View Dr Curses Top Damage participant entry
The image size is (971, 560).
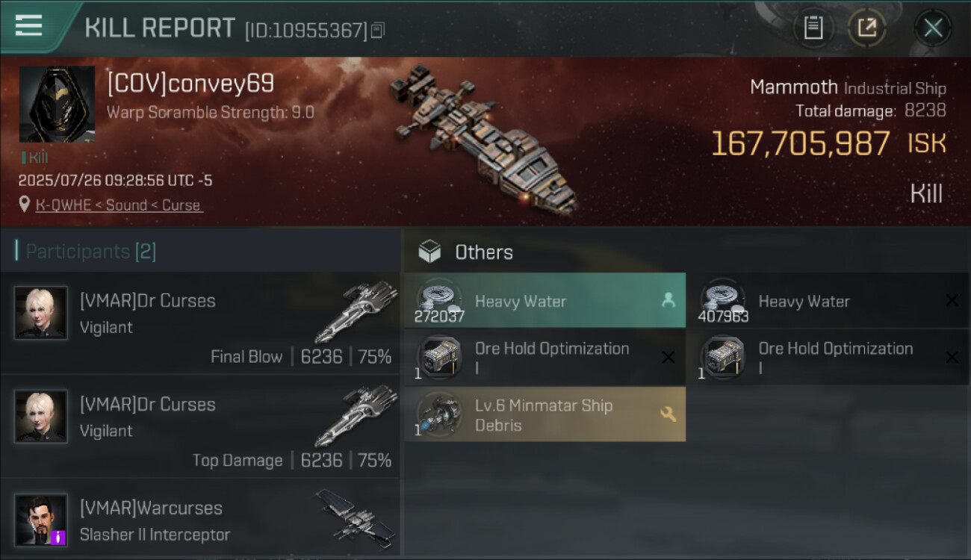200,426
